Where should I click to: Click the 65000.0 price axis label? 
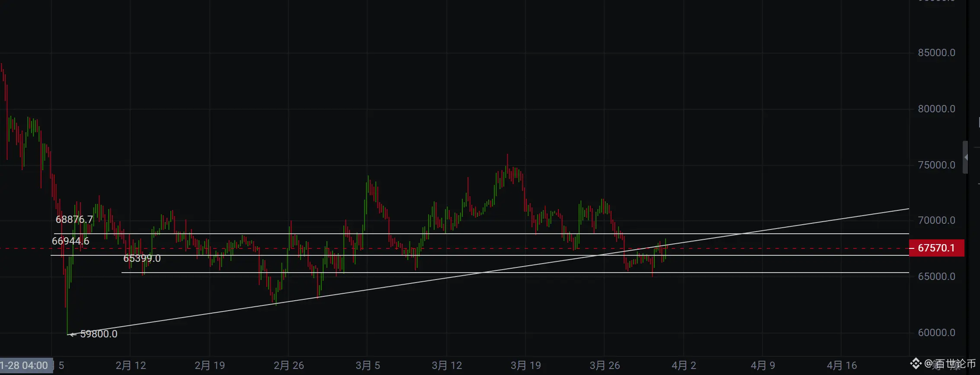tap(937, 276)
